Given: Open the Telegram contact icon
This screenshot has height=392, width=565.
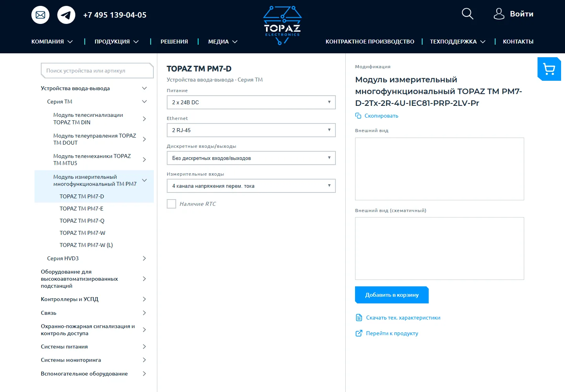Looking at the screenshot, I should click(x=66, y=15).
